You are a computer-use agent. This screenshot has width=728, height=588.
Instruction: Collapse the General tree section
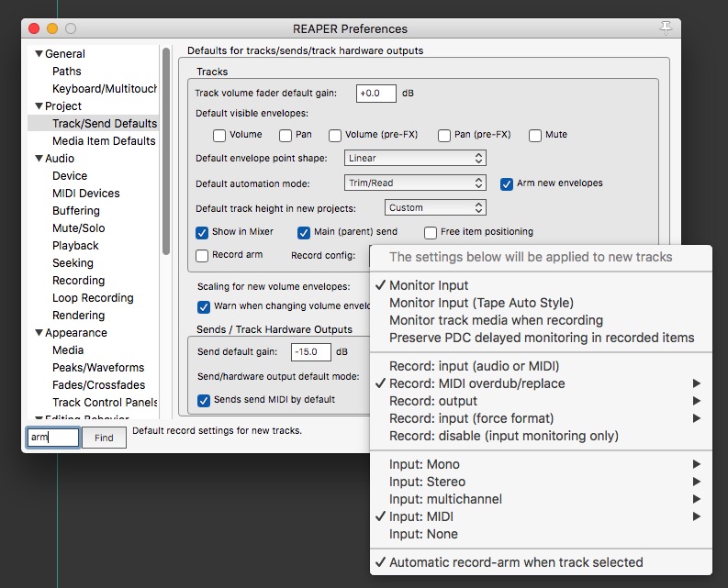(39, 54)
